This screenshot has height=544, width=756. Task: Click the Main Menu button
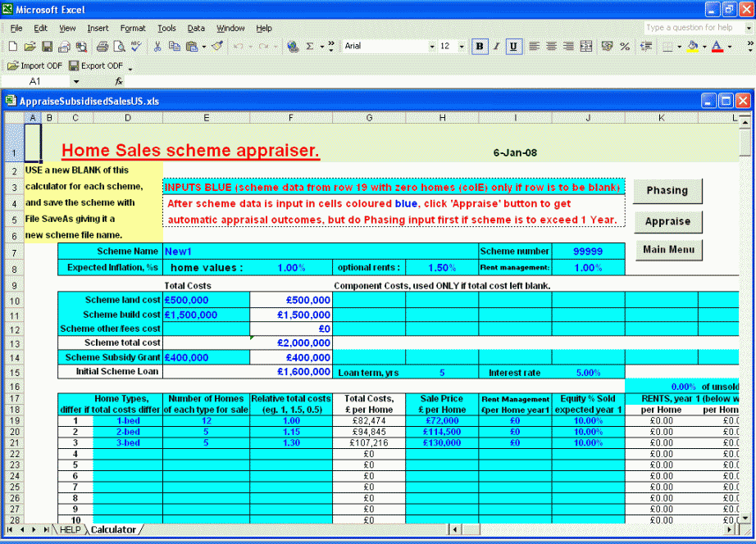(x=669, y=250)
